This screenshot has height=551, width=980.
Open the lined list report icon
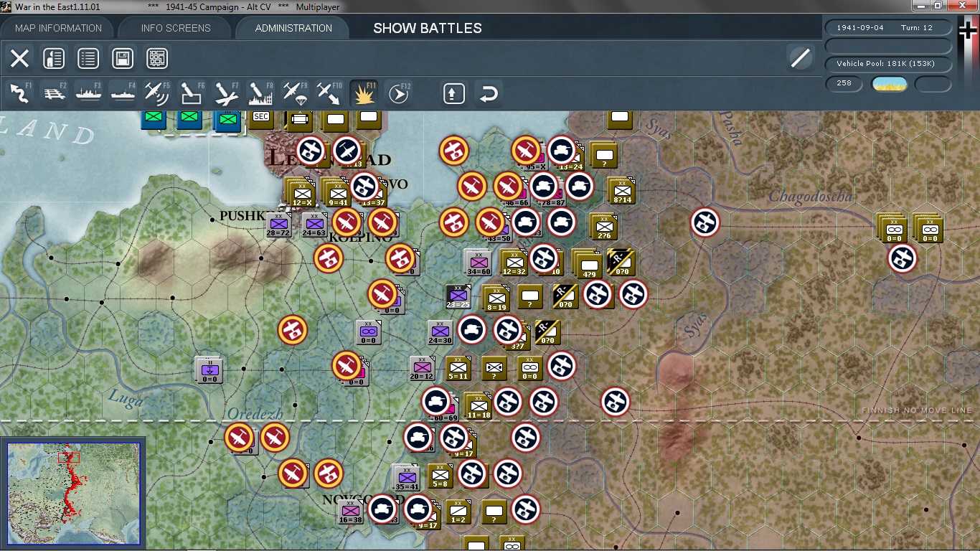(x=88, y=59)
